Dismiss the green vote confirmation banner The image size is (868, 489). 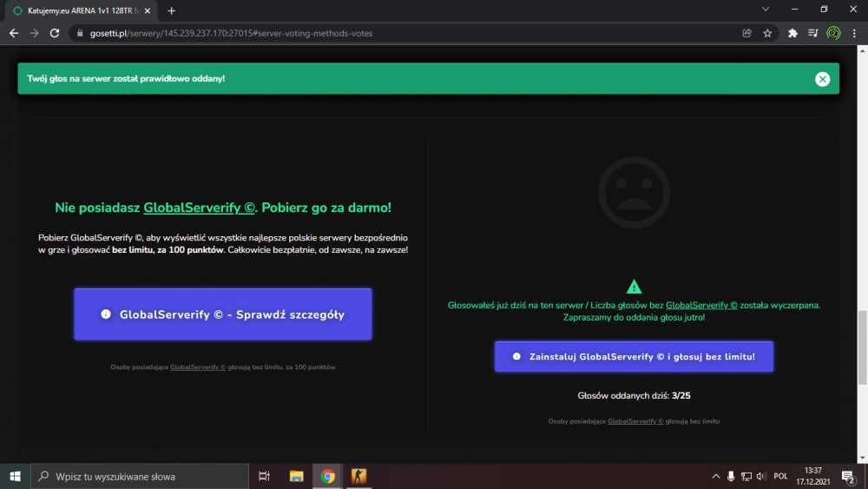[x=822, y=79]
